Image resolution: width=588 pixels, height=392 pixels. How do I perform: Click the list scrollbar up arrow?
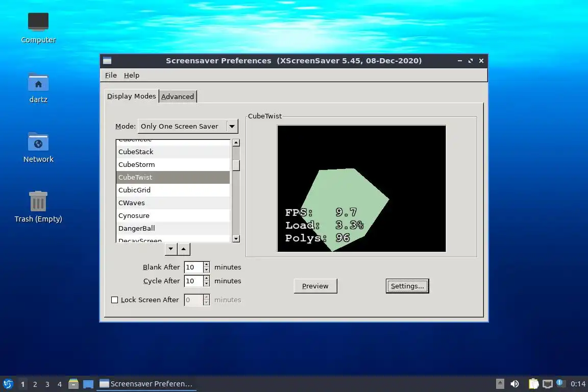click(236, 142)
